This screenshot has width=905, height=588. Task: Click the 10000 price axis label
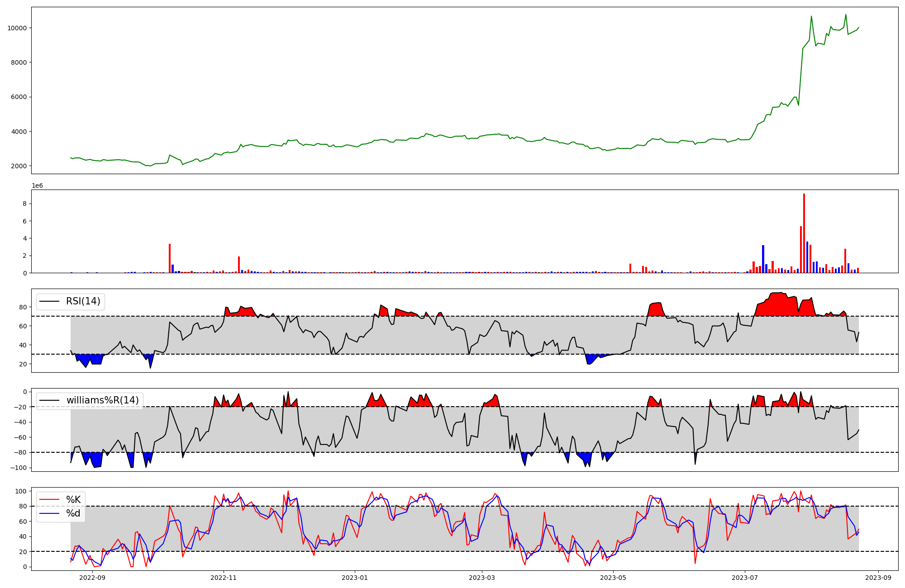pos(17,28)
